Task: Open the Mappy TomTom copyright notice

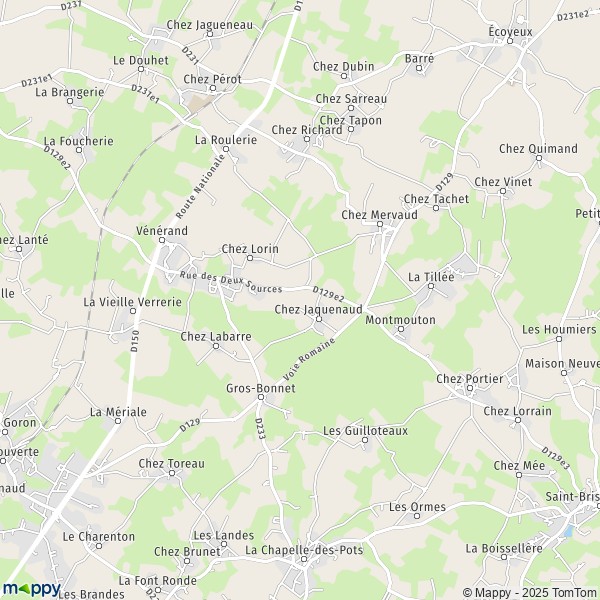Action: pos(529,593)
